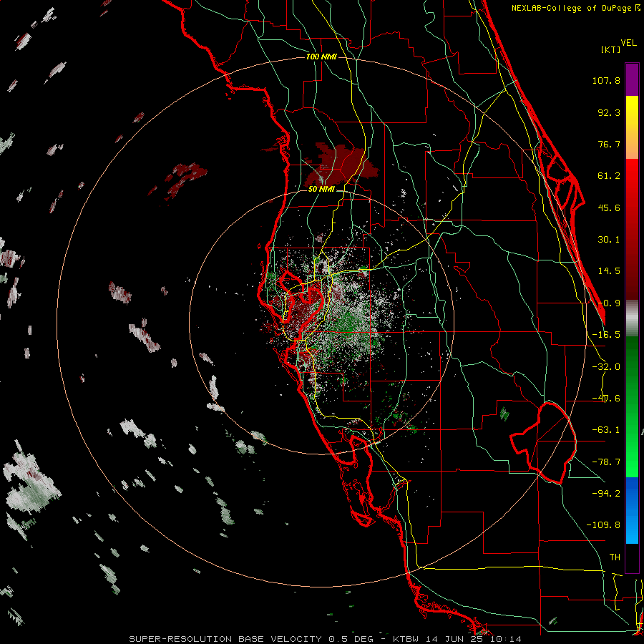Click the large dark red velocity patch near 50 NMI
The image size is (644, 644).
point(341,165)
